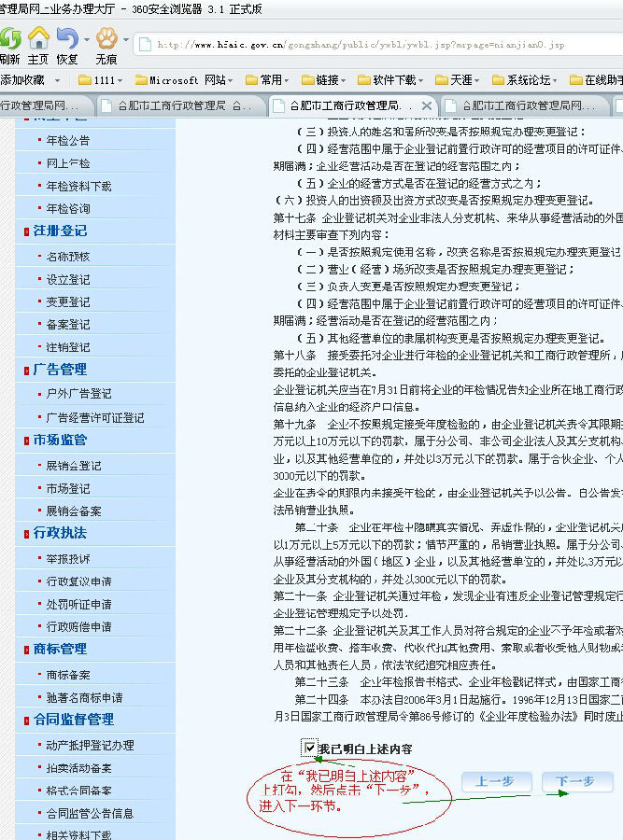Click the page icon in address bar
Viewport: 623px width, 840px height.
[x=145, y=45]
